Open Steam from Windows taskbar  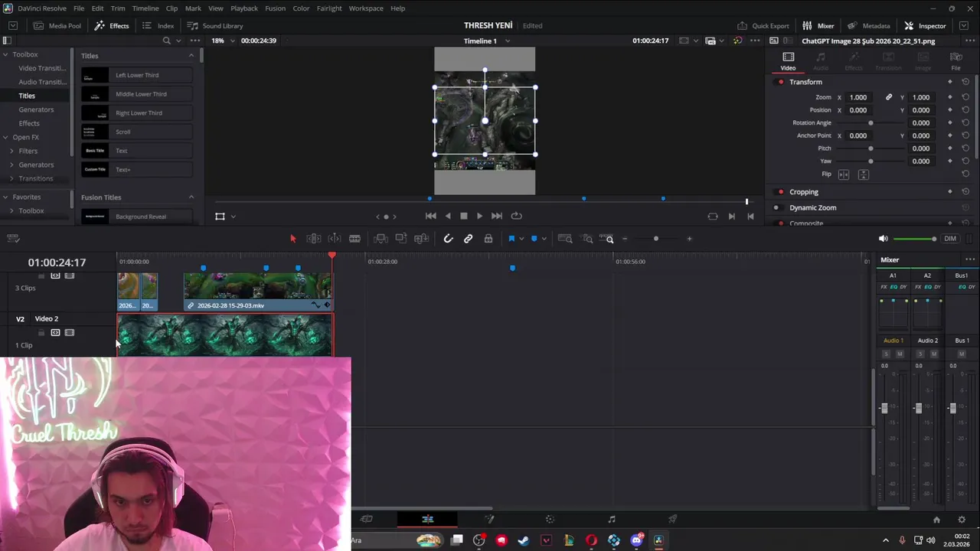pyautogui.click(x=524, y=540)
